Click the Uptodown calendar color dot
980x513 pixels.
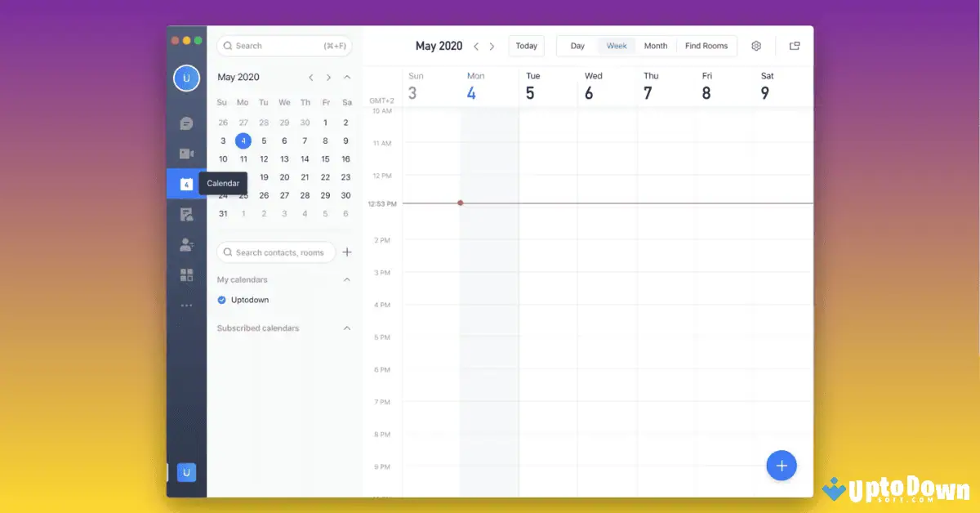[x=220, y=300]
